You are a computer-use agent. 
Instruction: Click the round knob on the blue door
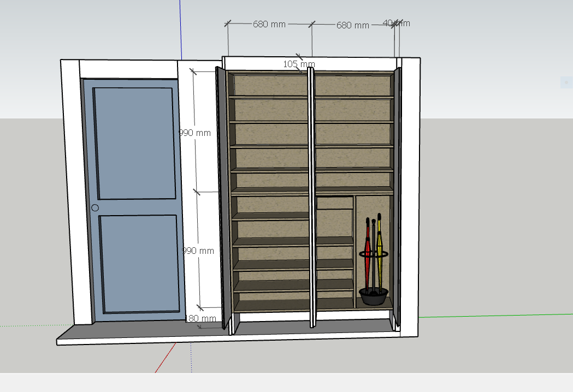click(95, 208)
